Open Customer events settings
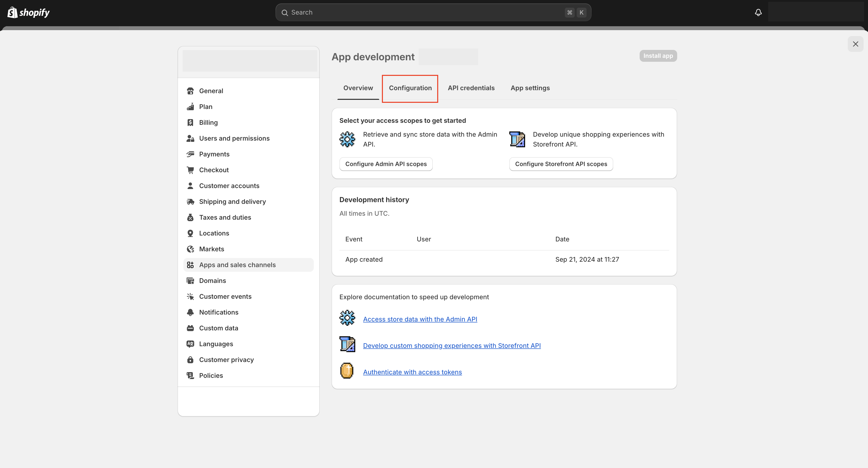 [x=248, y=297]
